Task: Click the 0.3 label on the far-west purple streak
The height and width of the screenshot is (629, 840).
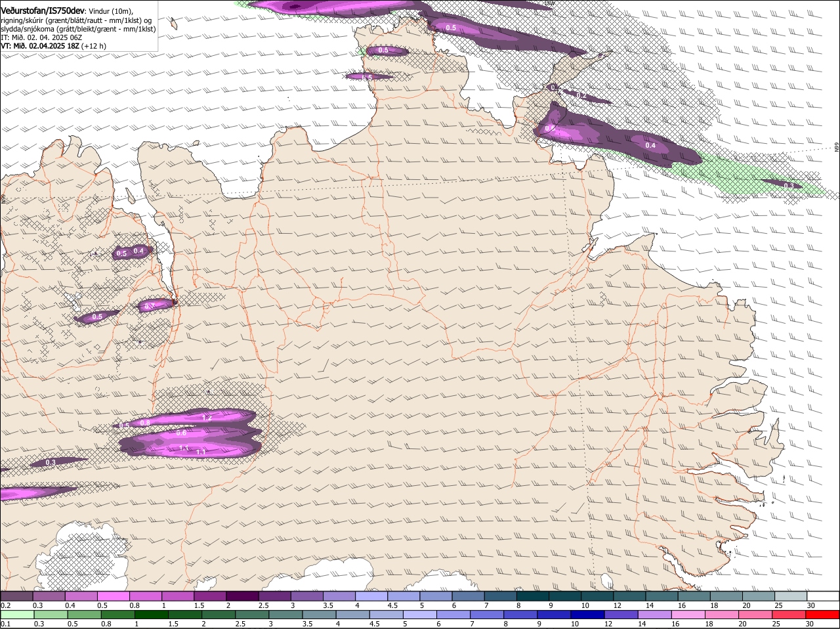Action: (51, 463)
